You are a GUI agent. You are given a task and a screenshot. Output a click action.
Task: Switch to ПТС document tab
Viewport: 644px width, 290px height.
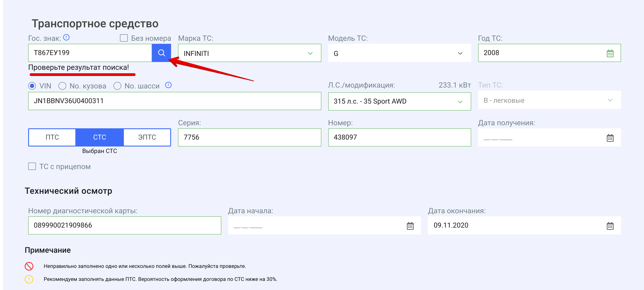[52, 137]
